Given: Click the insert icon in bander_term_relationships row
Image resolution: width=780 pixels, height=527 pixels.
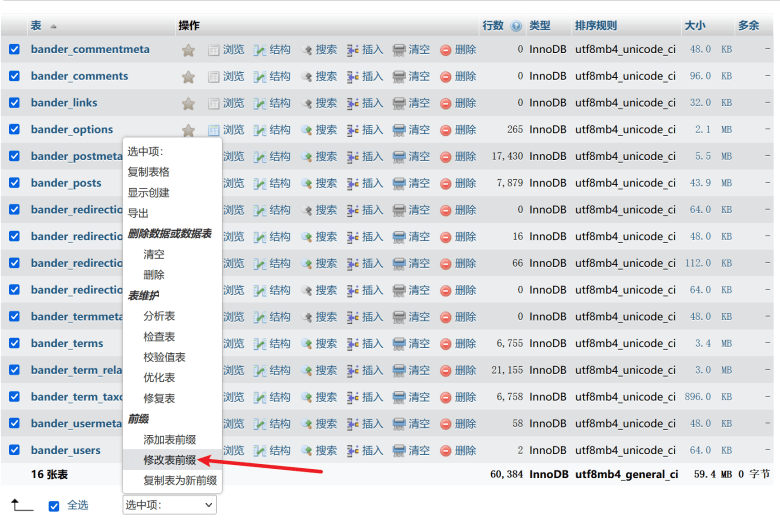Looking at the screenshot, I should pos(353,371).
